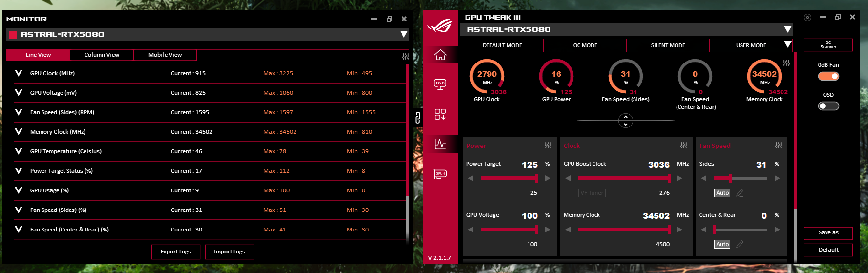Open gauge display settings sliders icon
868x273 pixels.
tap(786, 63)
